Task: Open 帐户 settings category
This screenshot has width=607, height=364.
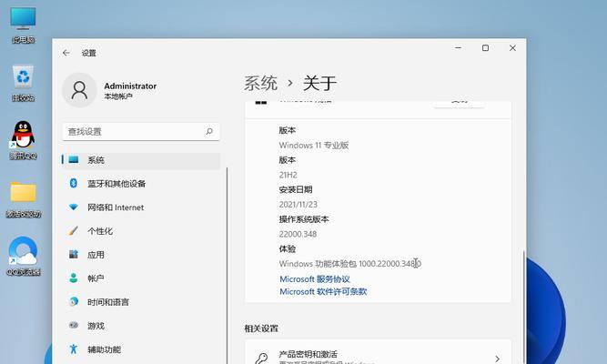Action: click(140, 278)
